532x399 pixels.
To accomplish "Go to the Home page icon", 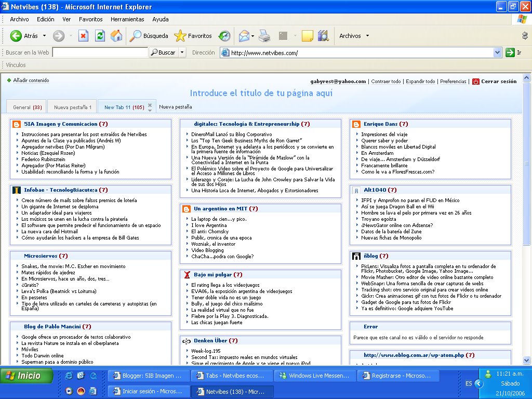I will click(x=116, y=36).
